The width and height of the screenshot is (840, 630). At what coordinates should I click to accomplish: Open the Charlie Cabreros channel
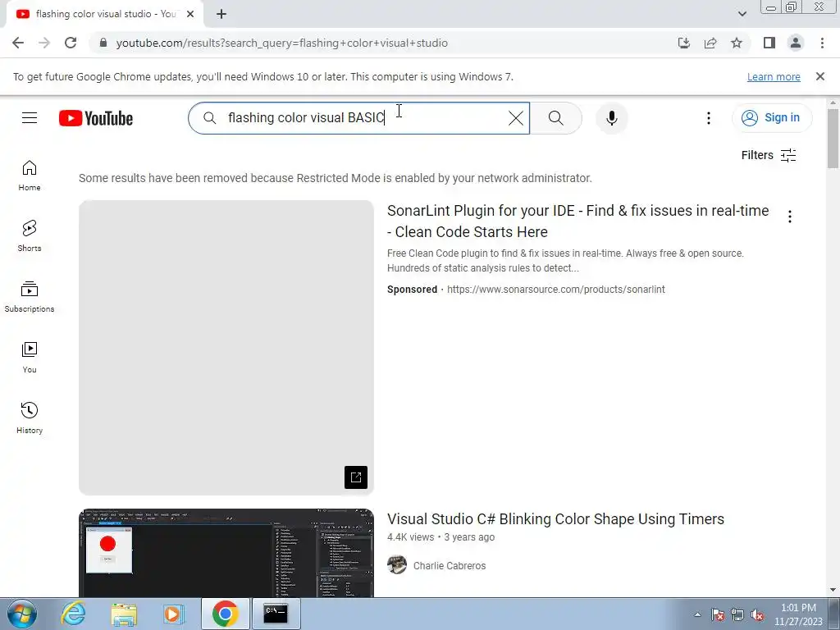tap(450, 566)
